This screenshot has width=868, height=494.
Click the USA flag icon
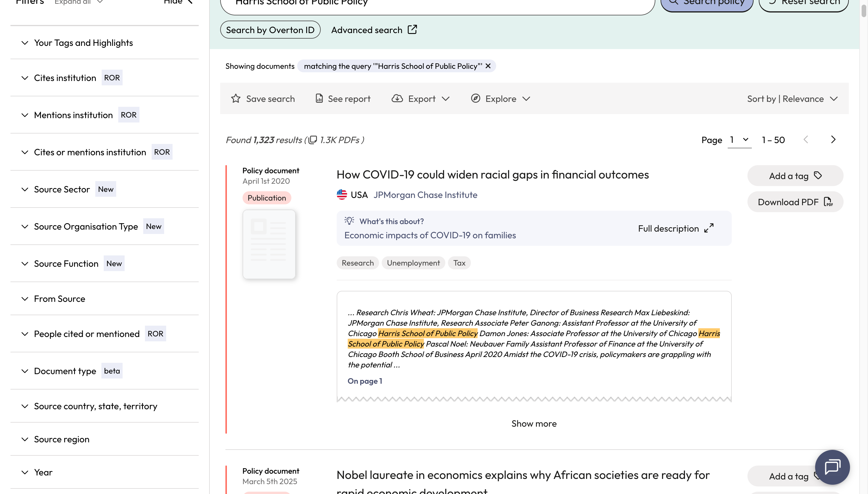point(342,194)
